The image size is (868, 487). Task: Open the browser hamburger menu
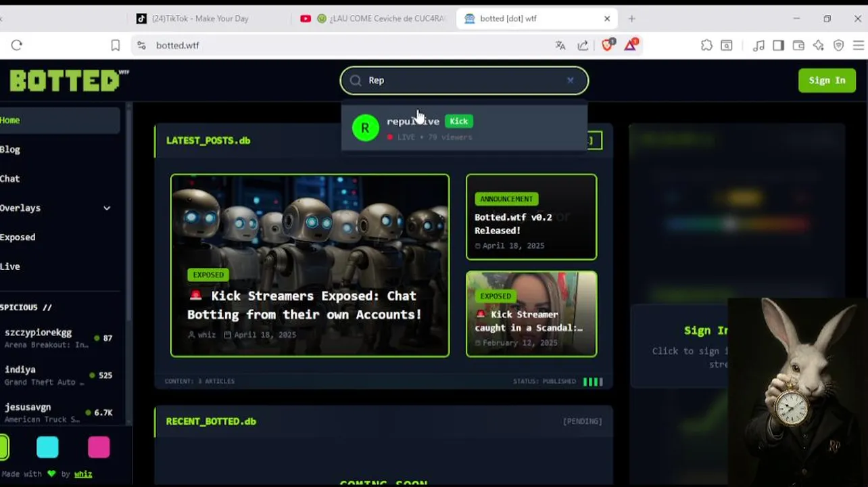859,45
